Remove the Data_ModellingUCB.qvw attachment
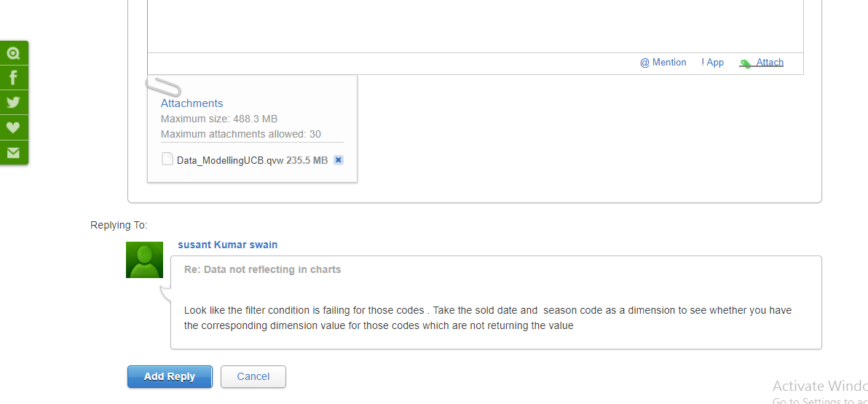 339,160
